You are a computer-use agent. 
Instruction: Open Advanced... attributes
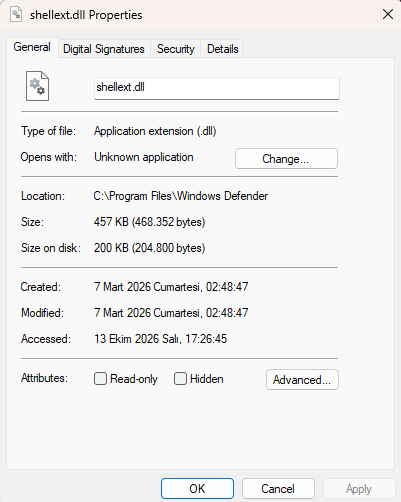[x=302, y=379]
